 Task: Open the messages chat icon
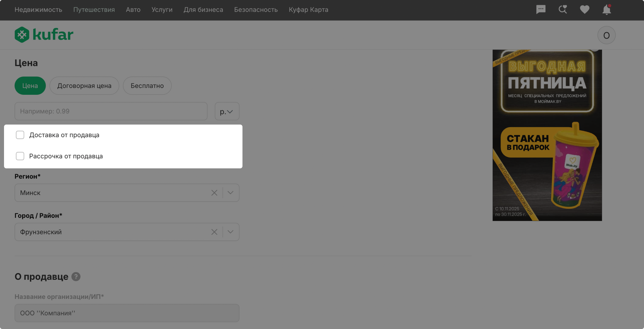541,9
